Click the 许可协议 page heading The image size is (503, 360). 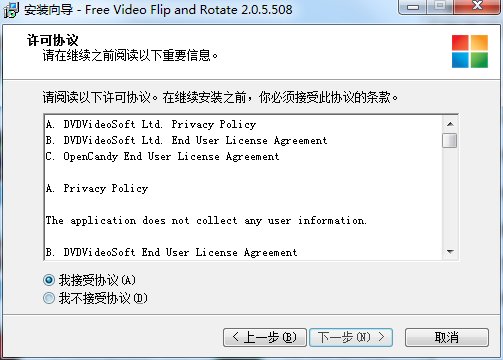53,40
